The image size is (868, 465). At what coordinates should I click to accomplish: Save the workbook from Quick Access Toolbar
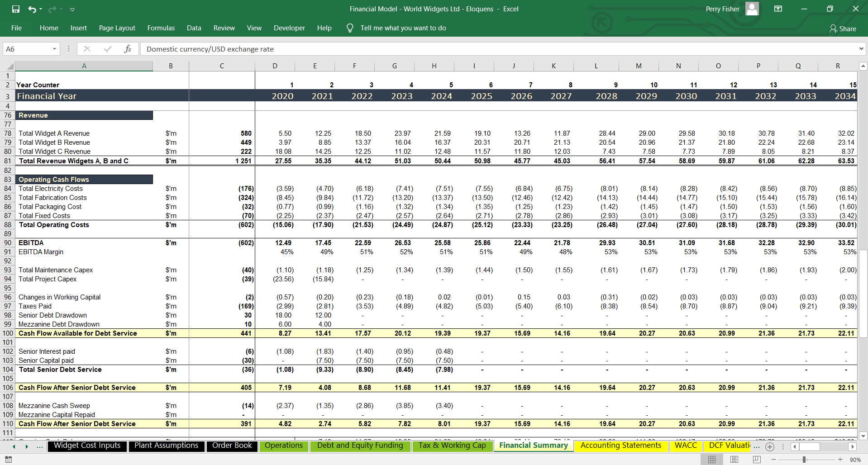(15, 9)
